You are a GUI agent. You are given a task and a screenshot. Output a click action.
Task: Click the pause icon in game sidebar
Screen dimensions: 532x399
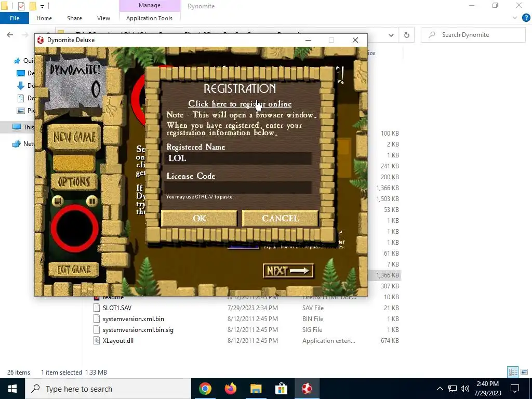coord(91,201)
